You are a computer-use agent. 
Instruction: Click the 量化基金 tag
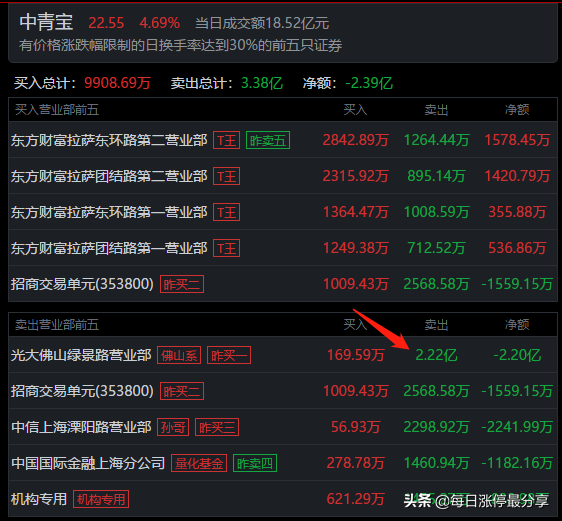point(199,463)
